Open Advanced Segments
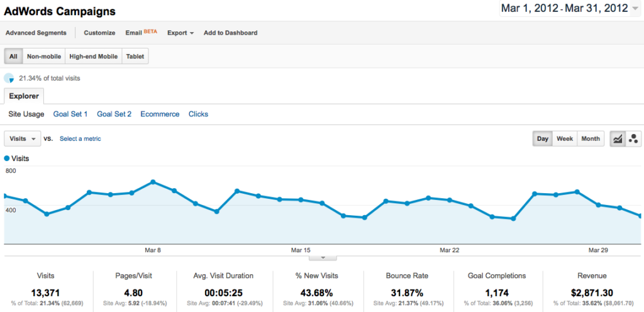 click(x=36, y=33)
